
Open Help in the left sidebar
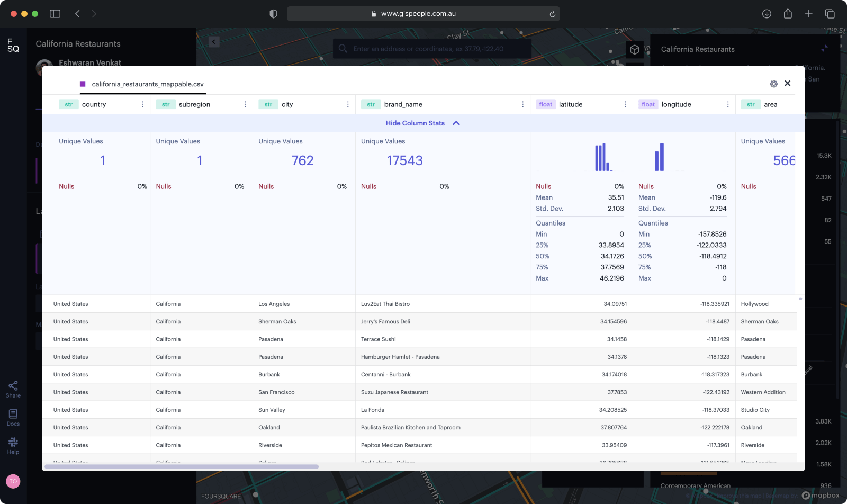tap(13, 445)
